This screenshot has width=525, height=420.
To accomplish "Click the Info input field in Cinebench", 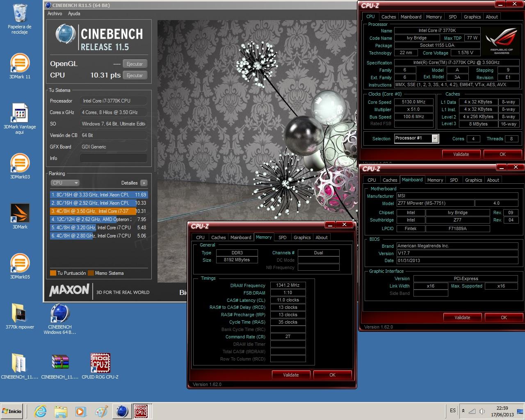I will (x=114, y=158).
